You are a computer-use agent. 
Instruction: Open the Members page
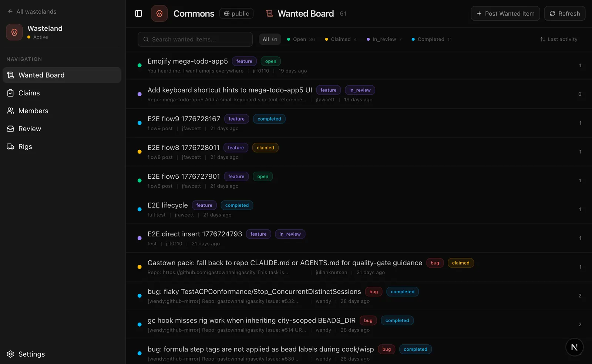62,111
